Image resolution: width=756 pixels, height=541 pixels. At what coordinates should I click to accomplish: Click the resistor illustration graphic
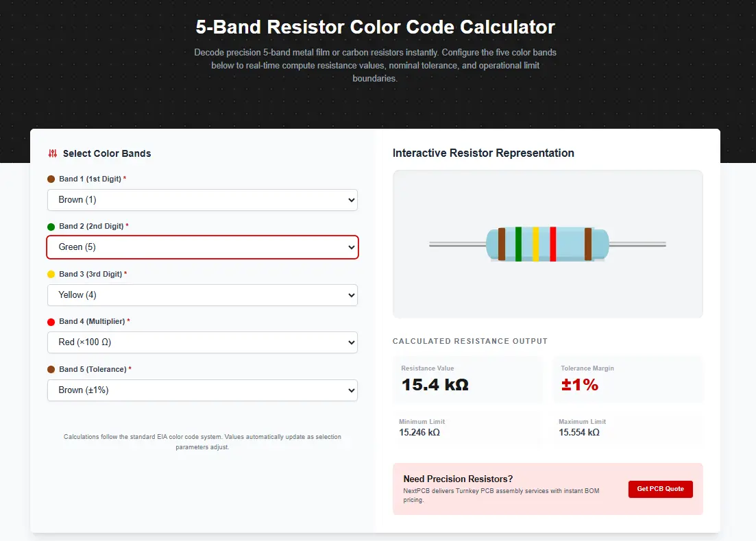pos(547,244)
